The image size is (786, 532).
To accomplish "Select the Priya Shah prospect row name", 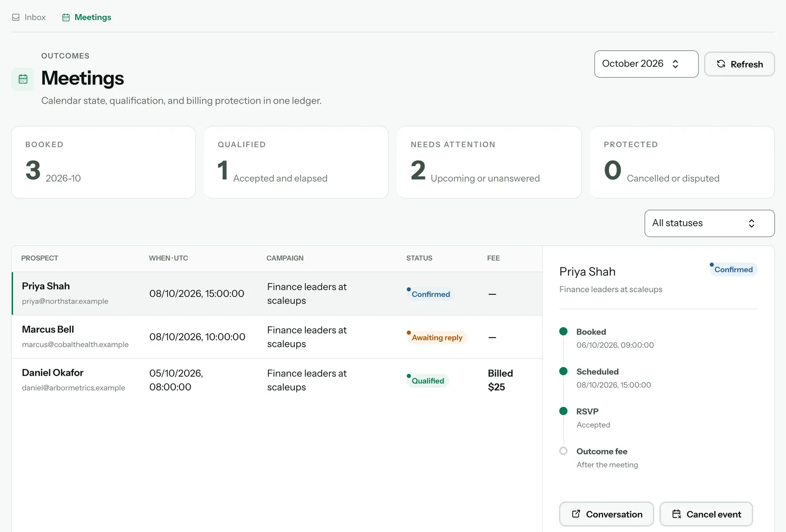I will coord(46,286).
